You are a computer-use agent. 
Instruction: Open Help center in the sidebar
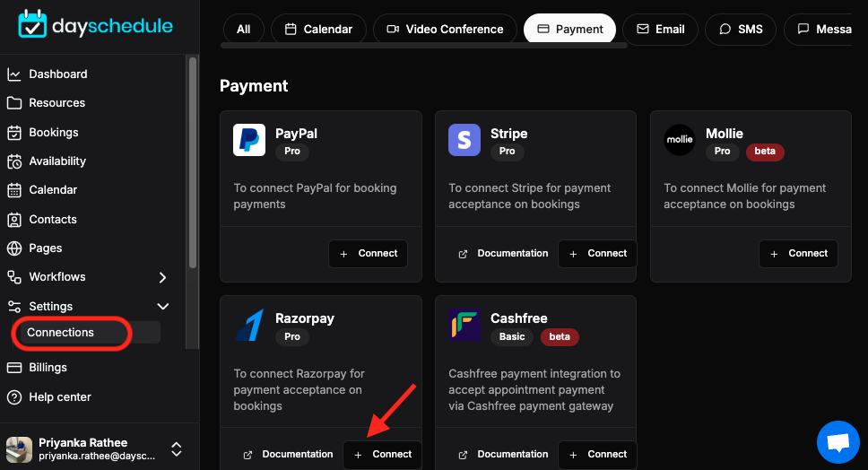pyautogui.click(x=60, y=397)
